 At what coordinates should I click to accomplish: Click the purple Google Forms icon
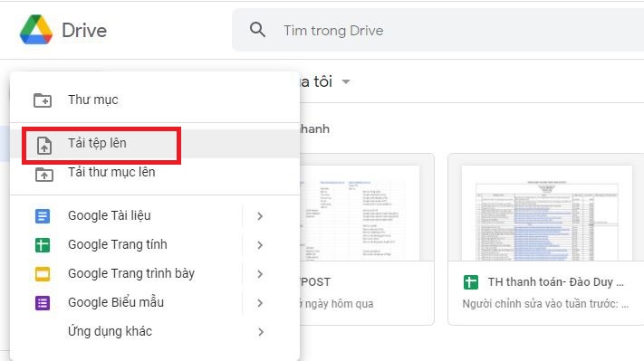pyautogui.click(x=43, y=303)
